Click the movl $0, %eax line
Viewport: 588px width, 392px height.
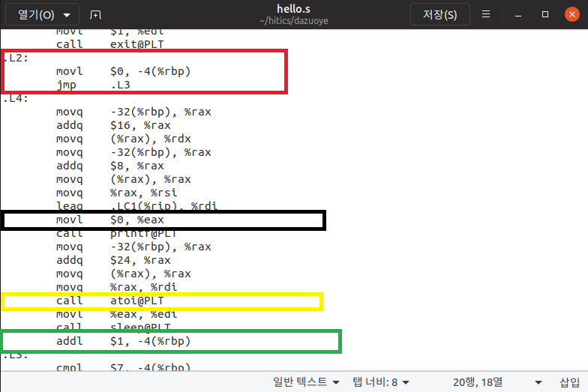(109, 220)
